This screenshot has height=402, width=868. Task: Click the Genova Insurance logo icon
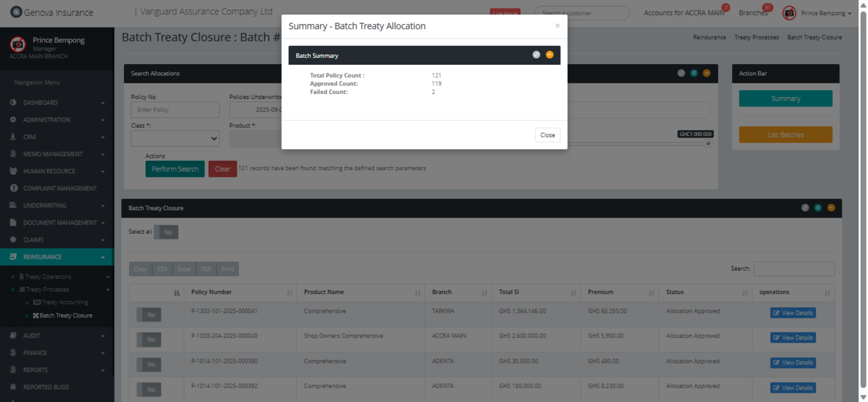[16, 12]
